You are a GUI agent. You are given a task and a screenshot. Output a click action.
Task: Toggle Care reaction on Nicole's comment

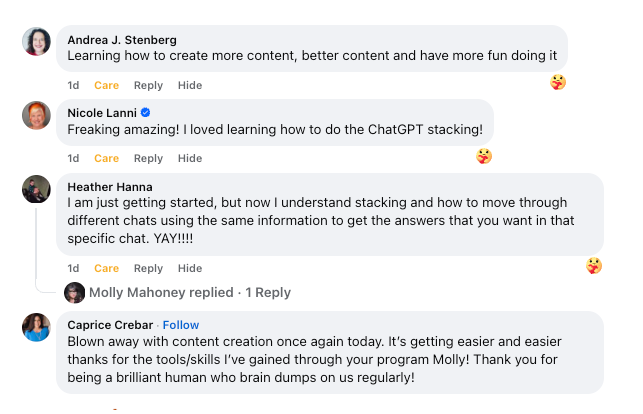pyautogui.click(x=107, y=158)
